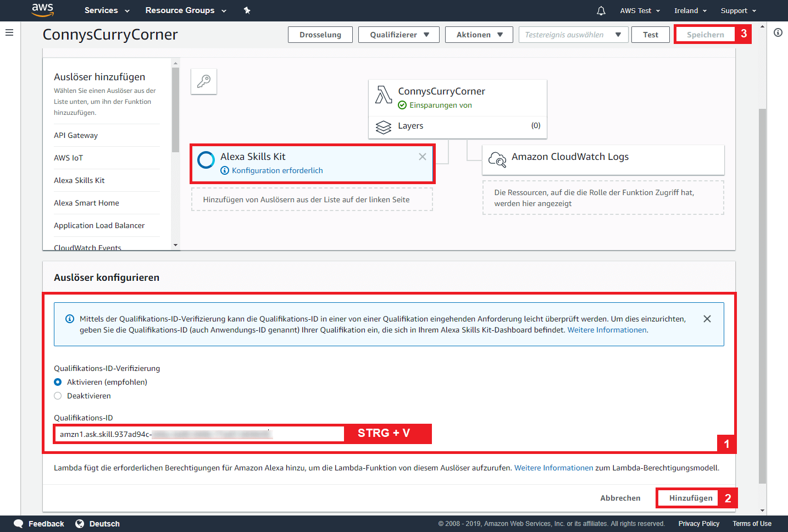788x532 pixels.
Task: Click the Layers stack icon
Action: [384, 127]
